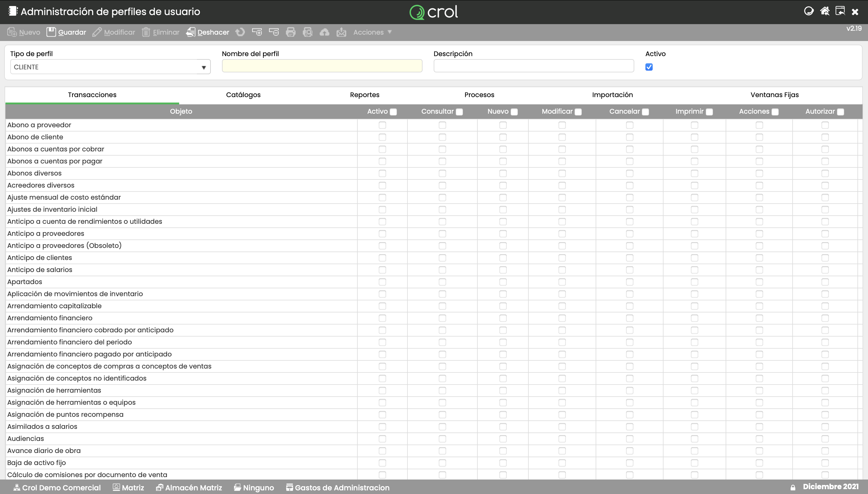868x494 pixels.
Task: Check Autorizar for Audiencias row
Action: pos(825,439)
